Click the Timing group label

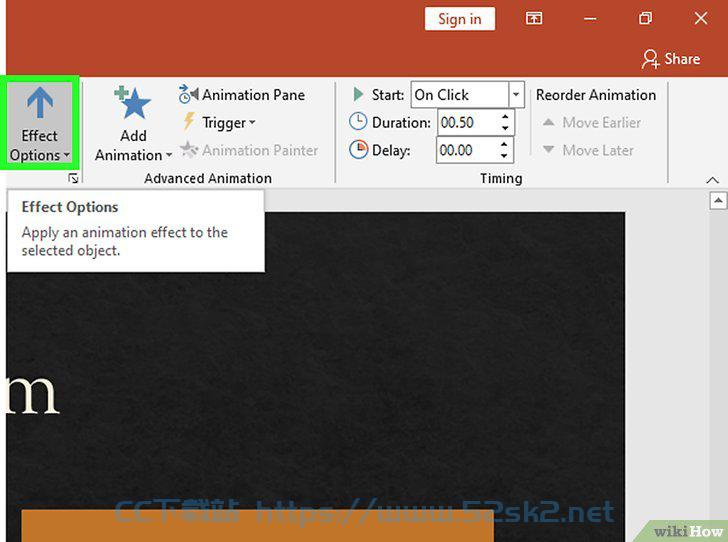coord(501,178)
